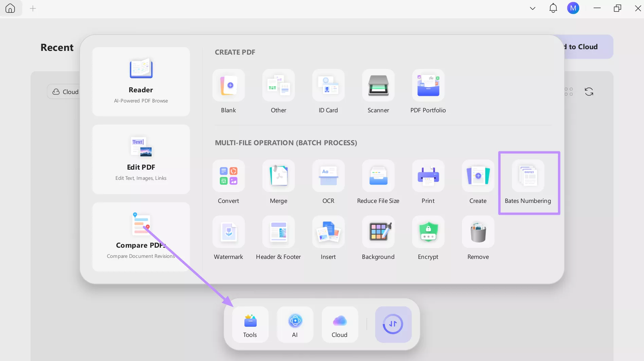Open the notifications bell

553,8
